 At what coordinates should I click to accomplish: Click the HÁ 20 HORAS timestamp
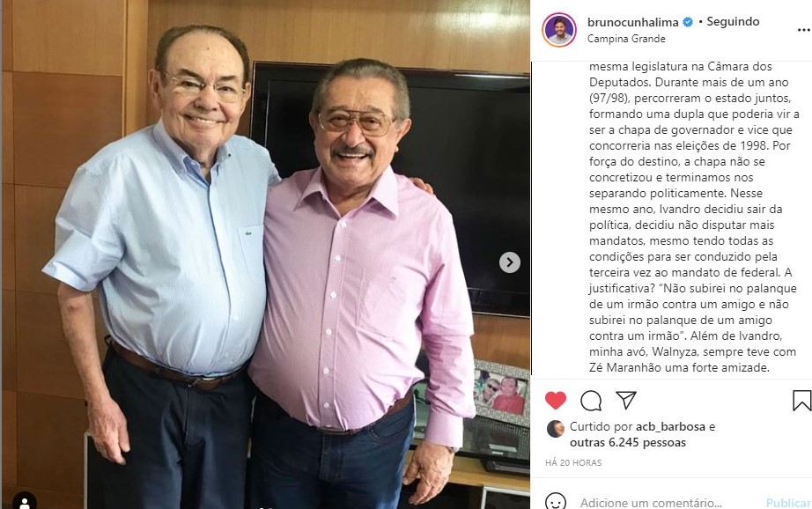point(573,463)
